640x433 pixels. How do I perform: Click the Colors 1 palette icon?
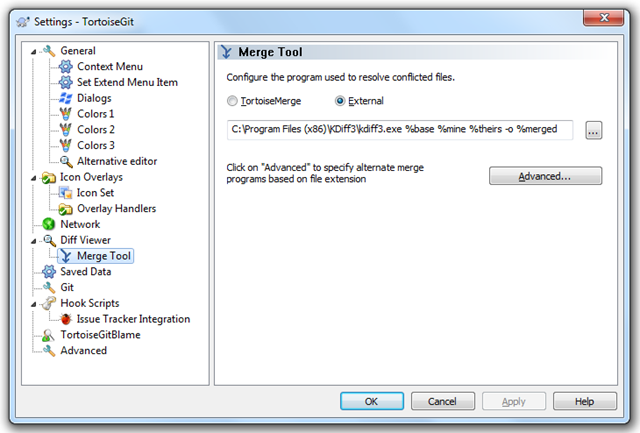66,114
